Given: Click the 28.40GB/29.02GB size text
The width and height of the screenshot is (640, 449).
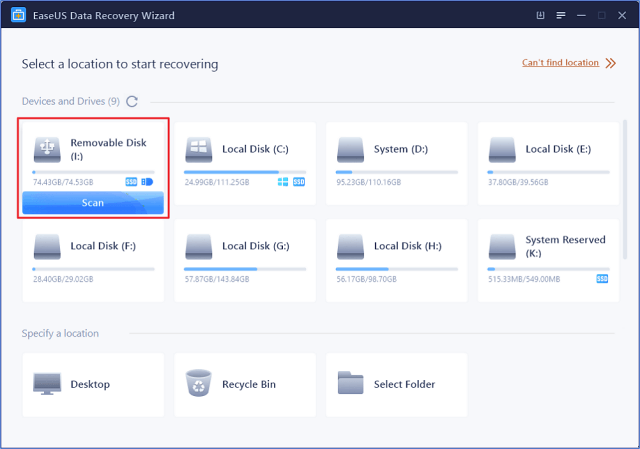Looking at the screenshot, I should [63, 279].
